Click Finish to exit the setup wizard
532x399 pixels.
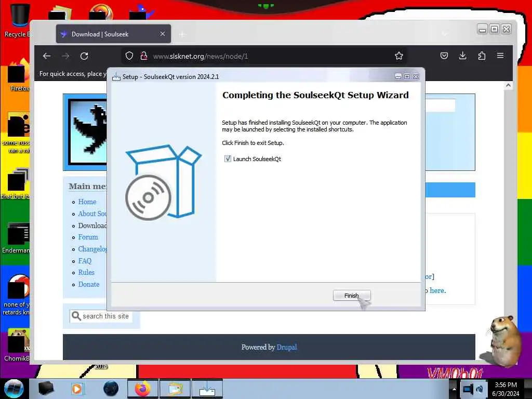pyautogui.click(x=352, y=296)
